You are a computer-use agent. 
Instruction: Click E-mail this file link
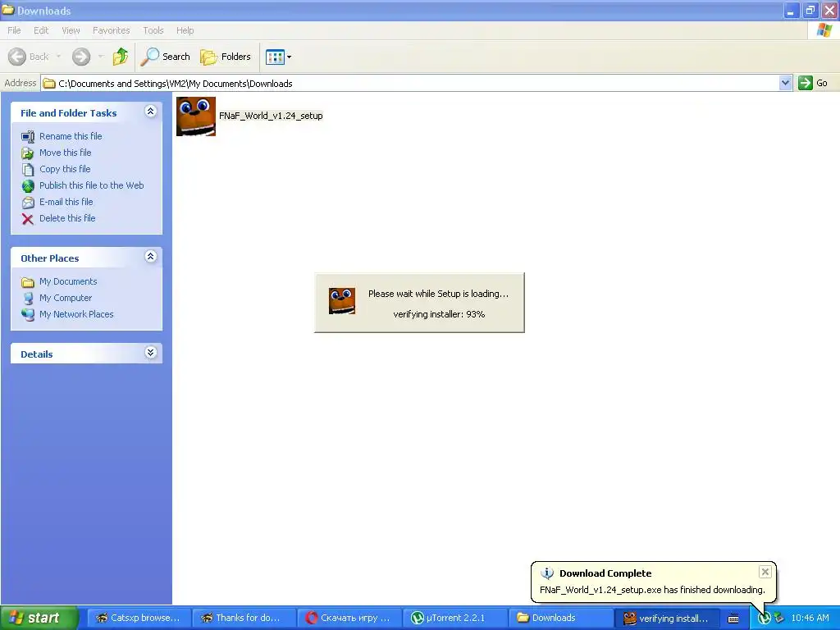(x=66, y=202)
